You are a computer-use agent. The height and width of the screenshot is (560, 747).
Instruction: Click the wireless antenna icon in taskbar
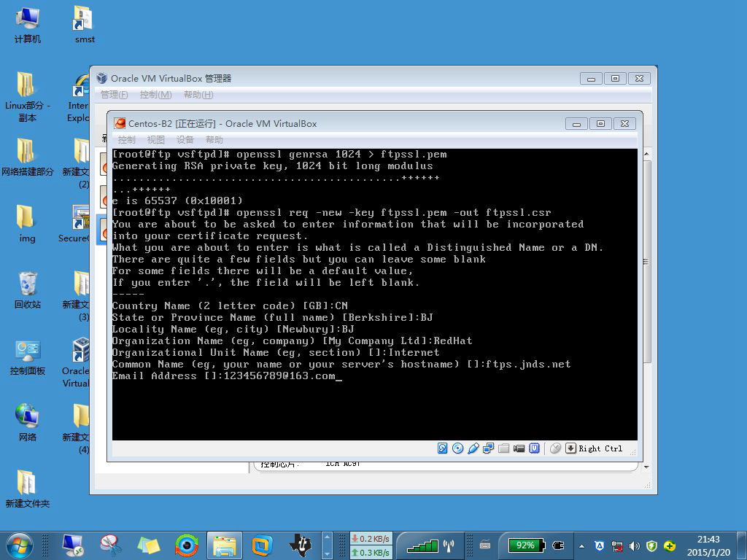(449, 545)
